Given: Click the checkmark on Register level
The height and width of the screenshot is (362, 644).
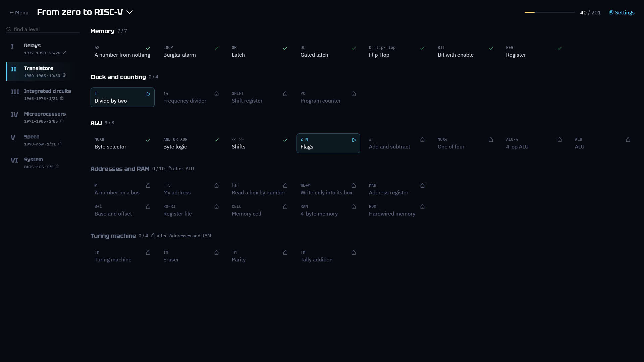Looking at the screenshot, I should pos(560,48).
